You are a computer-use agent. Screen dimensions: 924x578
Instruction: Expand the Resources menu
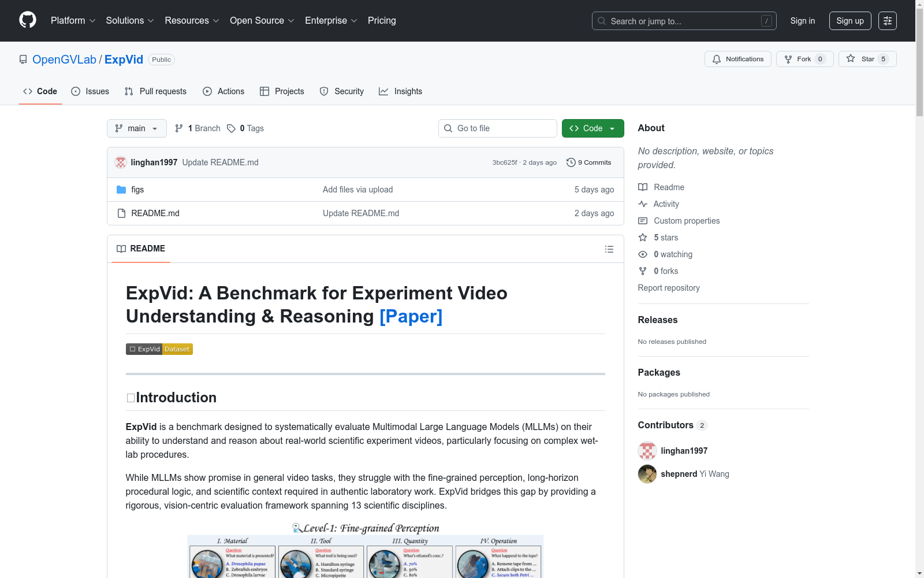tap(192, 21)
